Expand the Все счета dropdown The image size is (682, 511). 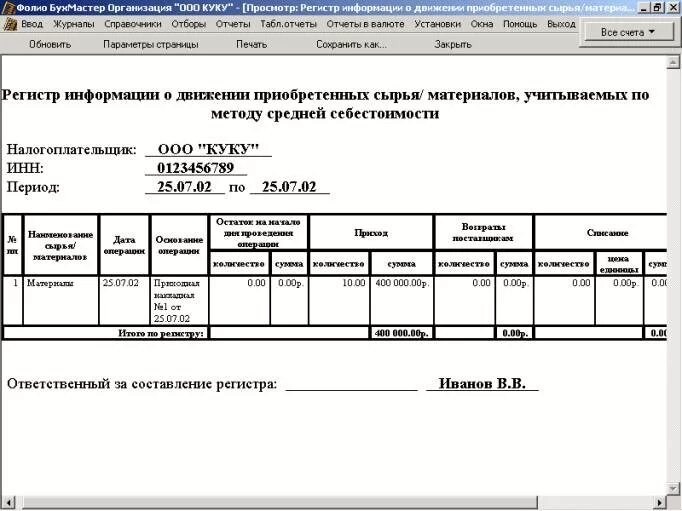629,32
